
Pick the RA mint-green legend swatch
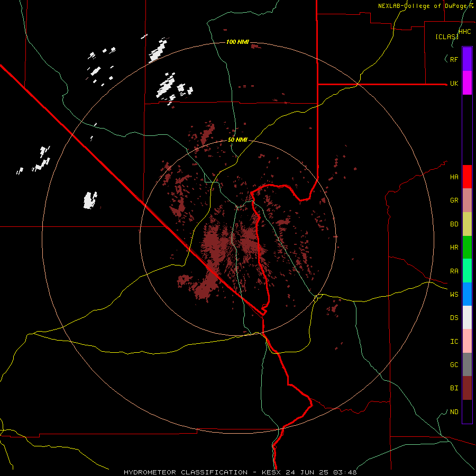(x=467, y=271)
